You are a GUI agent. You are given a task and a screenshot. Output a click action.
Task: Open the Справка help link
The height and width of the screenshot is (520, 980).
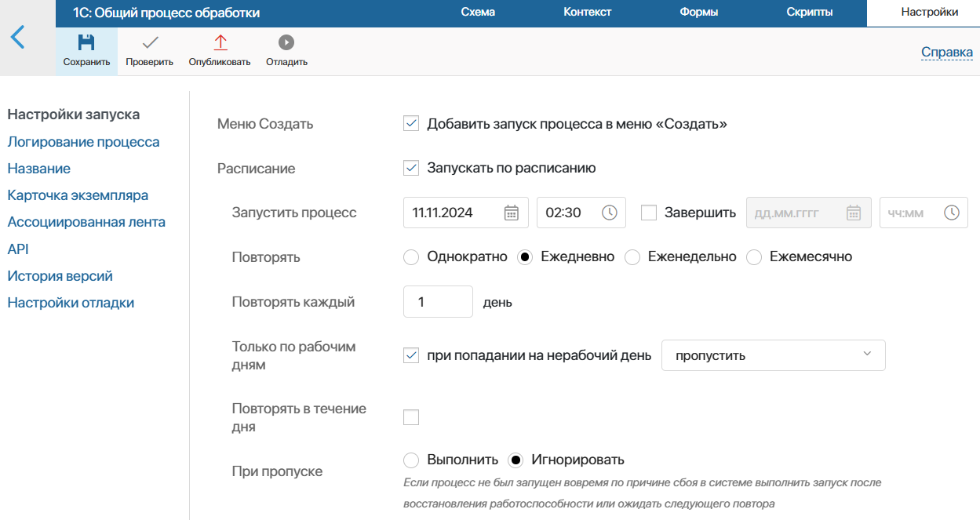pos(947,53)
